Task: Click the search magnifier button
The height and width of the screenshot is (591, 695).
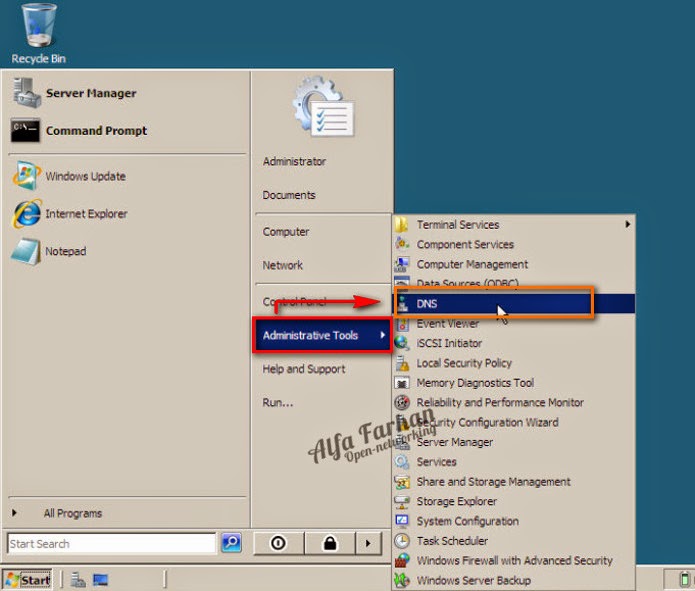Action: [231, 543]
